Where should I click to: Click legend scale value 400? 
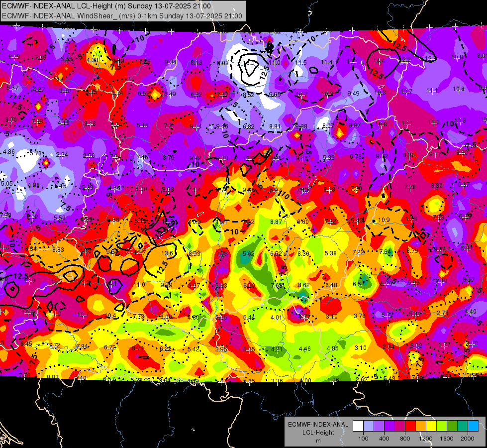(384, 439)
